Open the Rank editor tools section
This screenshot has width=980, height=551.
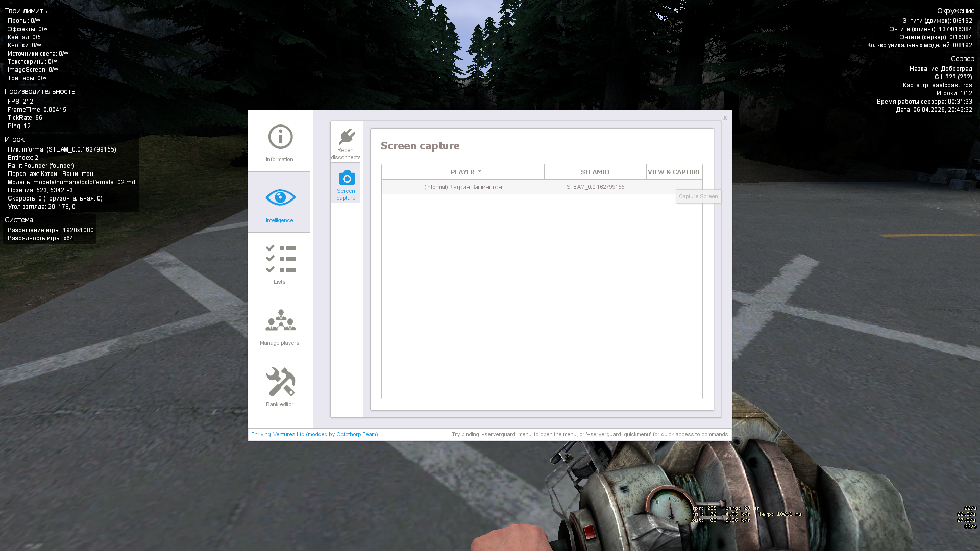click(x=280, y=387)
